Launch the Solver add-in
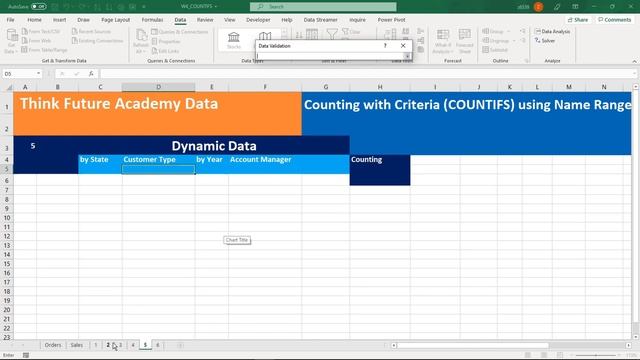 pos(545,40)
